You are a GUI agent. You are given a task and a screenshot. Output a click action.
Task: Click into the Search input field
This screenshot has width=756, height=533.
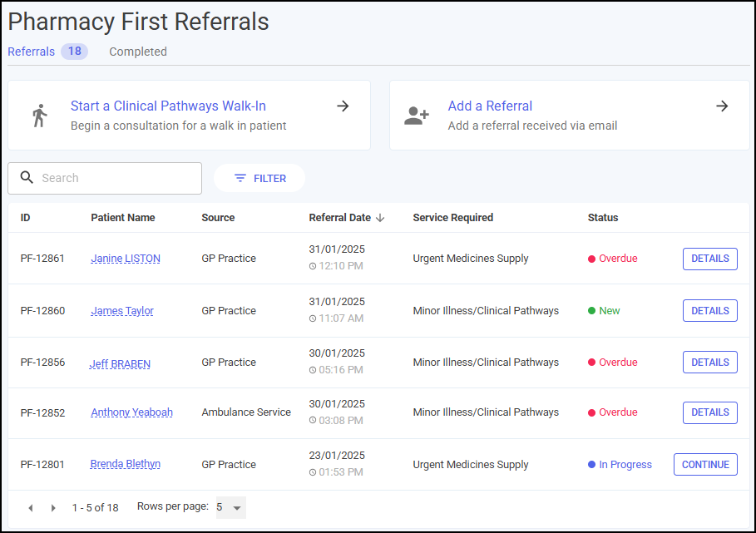(x=105, y=178)
